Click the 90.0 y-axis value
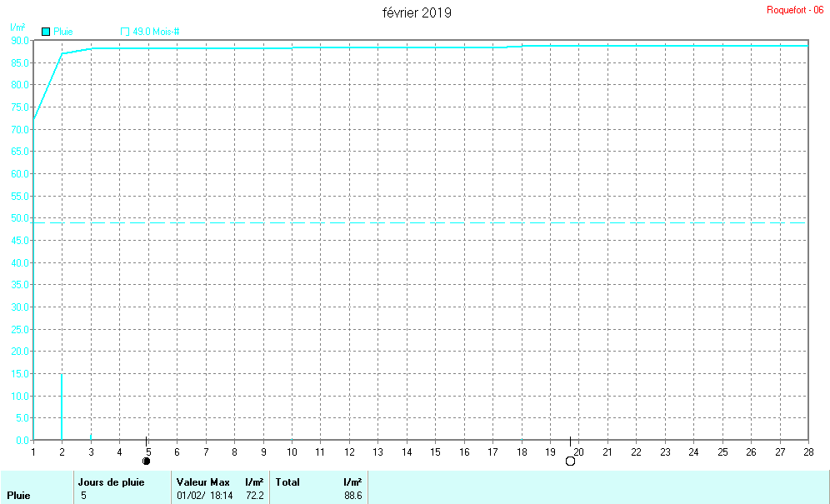The width and height of the screenshot is (830, 504). tap(20, 40)
